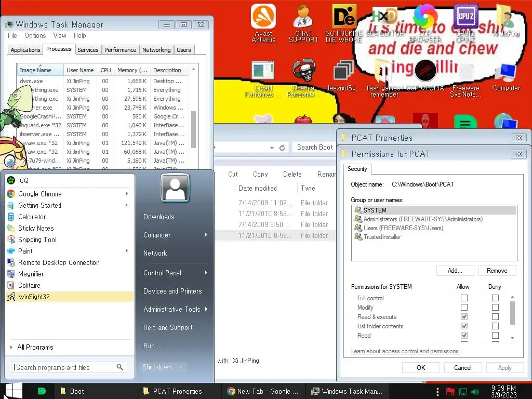
Task: Click Shut down button in Start menu
Action: point(157,367)
